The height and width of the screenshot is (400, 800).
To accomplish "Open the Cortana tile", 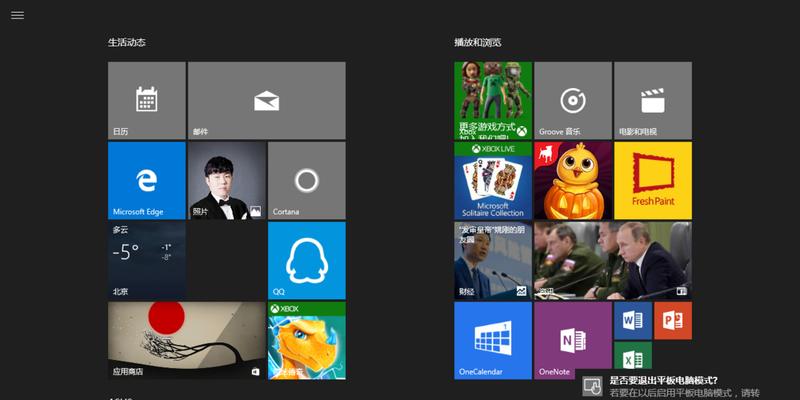I will 307,181.
